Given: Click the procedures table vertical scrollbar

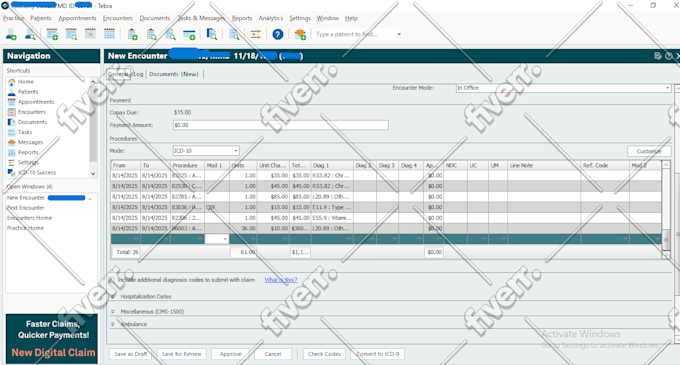Looking at the screenshot, I should 666,210.
